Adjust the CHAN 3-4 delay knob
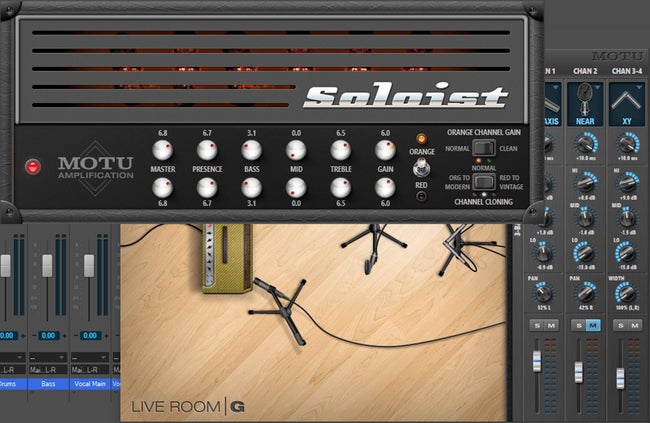This screenshot has width=650, height=423. tap(627, 143)
